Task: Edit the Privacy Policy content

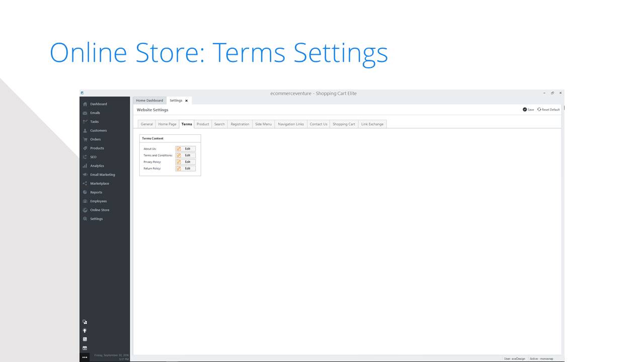Action: (x=186, y=162)
